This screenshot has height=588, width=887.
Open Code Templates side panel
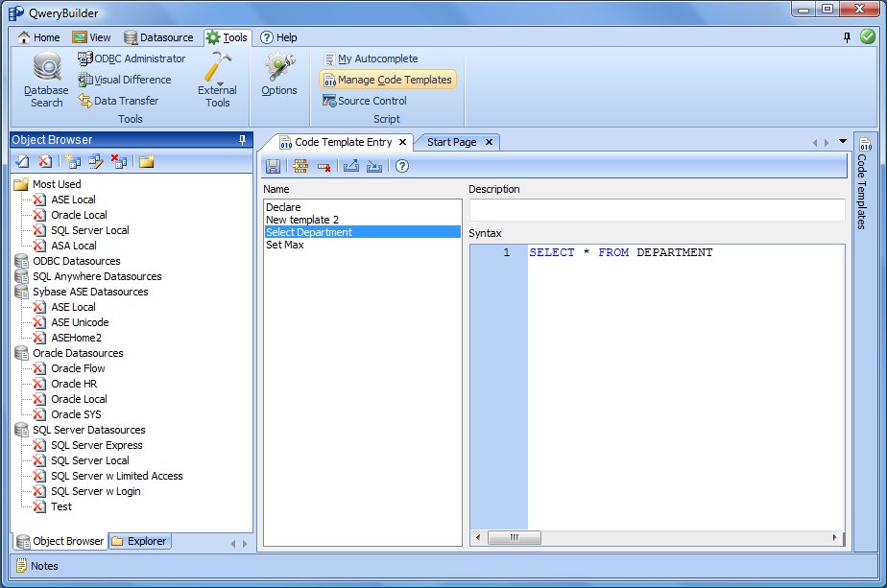point(863,184)
